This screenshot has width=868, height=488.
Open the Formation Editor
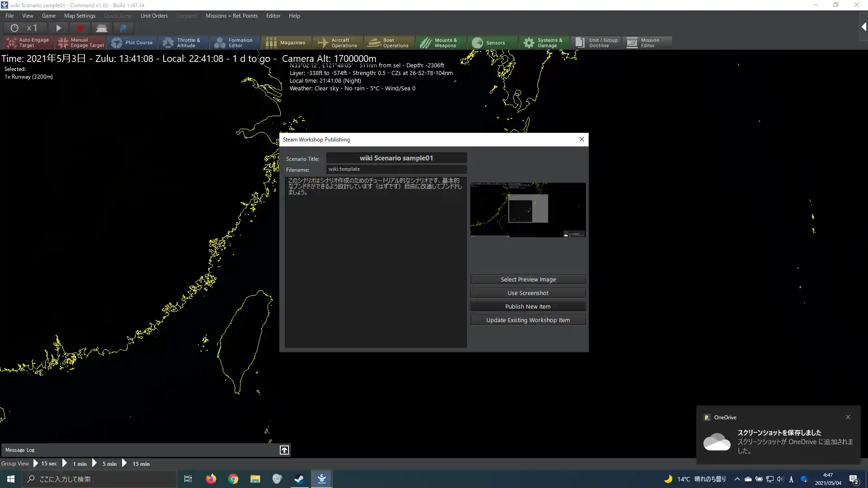(235, 42)
